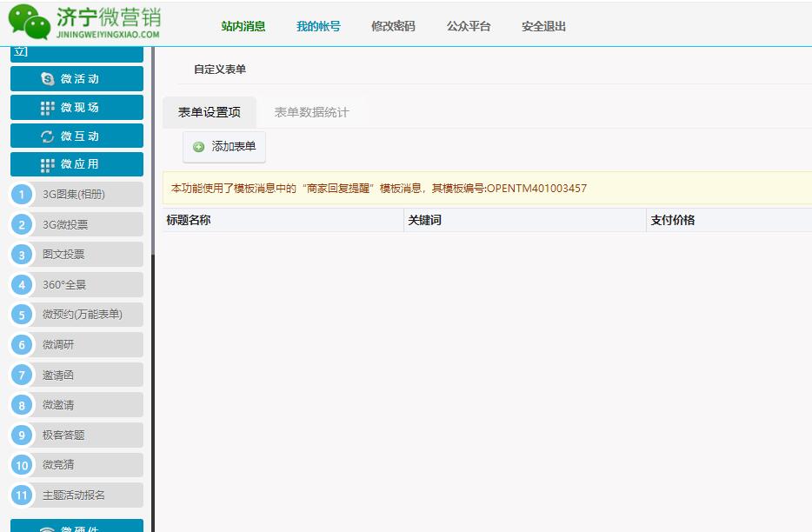Select the 表单设置项 tab

coord(210,112)
